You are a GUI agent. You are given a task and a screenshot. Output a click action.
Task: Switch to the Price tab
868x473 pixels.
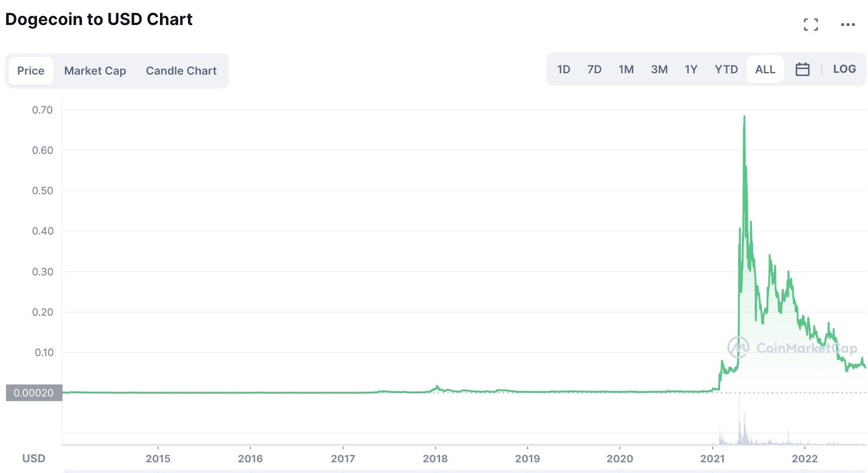coord(31,71)
